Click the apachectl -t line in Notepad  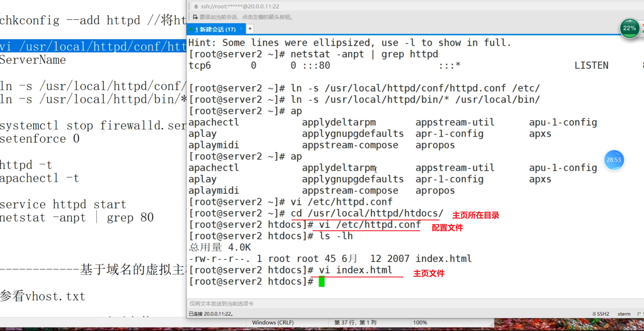[40, 178]
